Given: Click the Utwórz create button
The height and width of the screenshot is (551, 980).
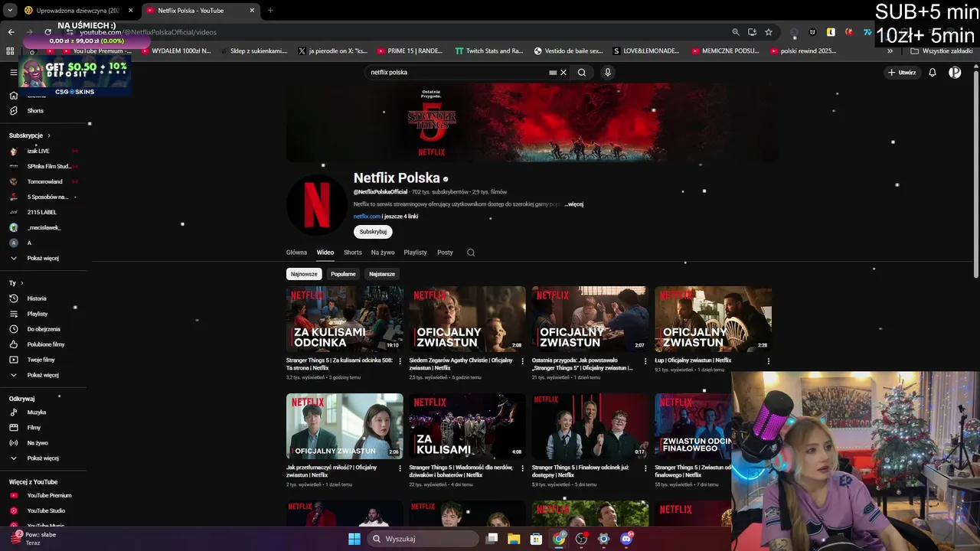Looking at the screenshot, I should [x=902, y=72].
